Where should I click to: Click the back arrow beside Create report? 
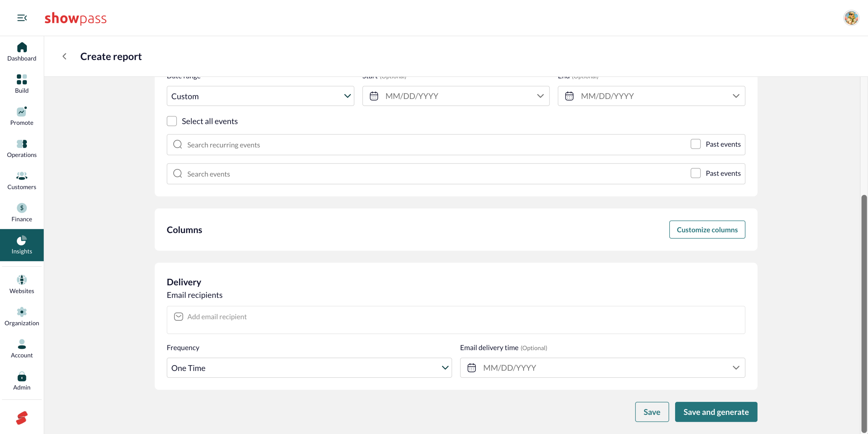click(x=64, y=56)
